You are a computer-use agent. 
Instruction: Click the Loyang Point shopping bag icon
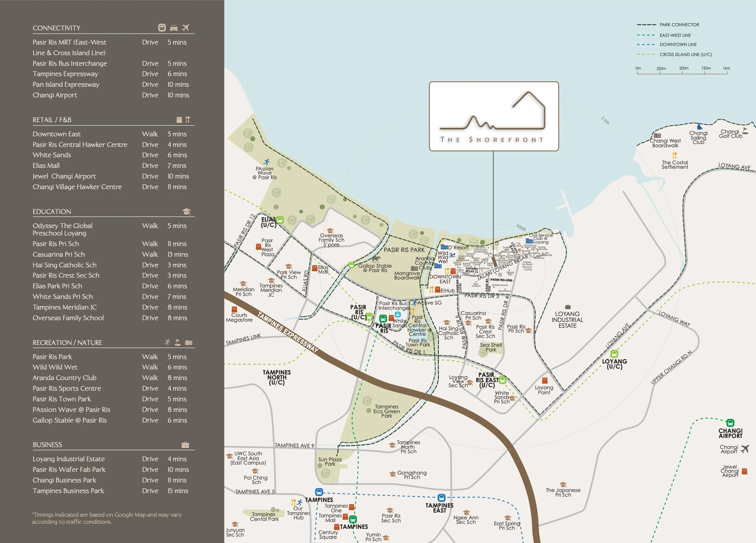pos(545,380)
